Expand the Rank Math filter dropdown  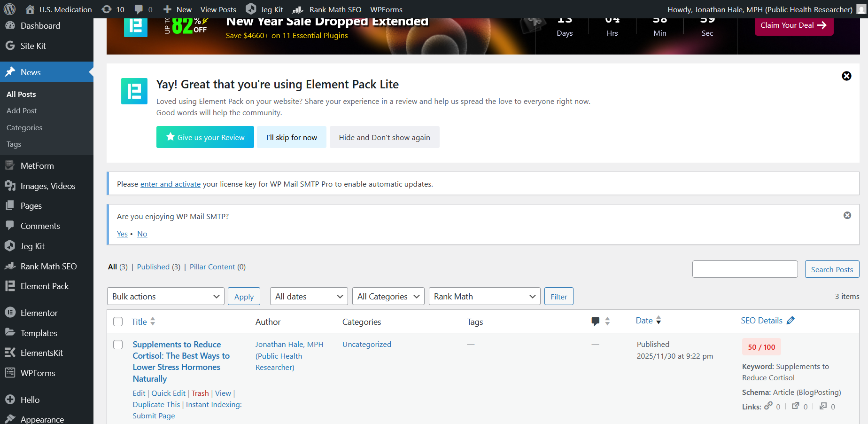coord(484,297)
